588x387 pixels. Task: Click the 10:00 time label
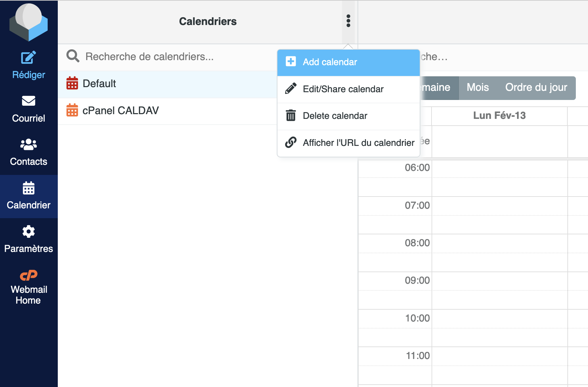(x=417, y=318)
